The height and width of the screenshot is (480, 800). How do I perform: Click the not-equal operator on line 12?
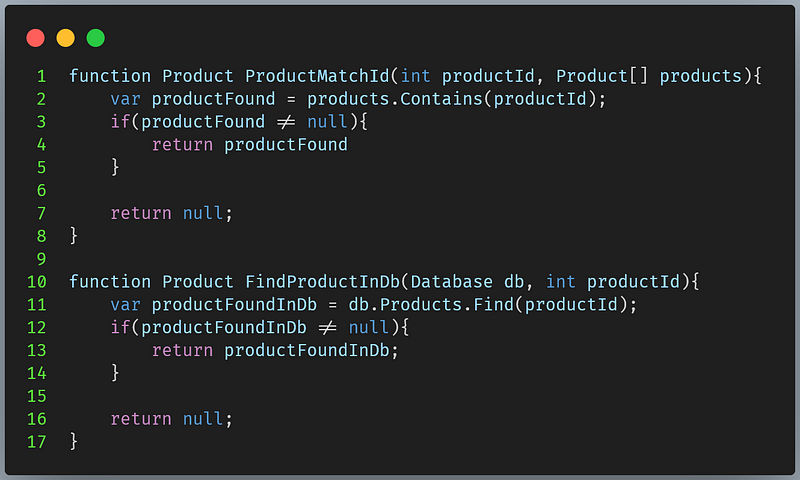(x=328, y=327)
